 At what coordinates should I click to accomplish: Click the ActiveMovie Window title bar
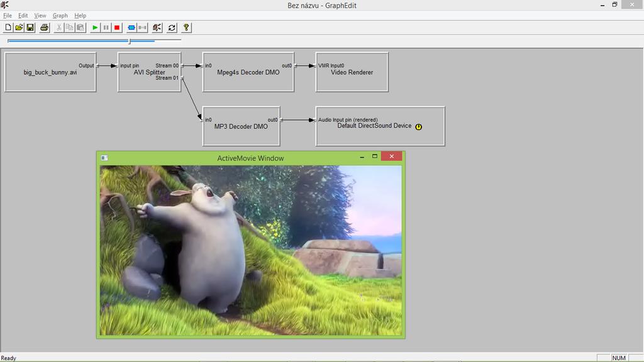[x=250, y=158]
